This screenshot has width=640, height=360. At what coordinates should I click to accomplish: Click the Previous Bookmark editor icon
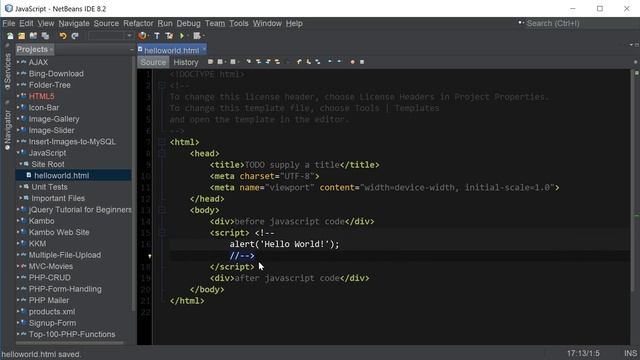pos(299,62)
